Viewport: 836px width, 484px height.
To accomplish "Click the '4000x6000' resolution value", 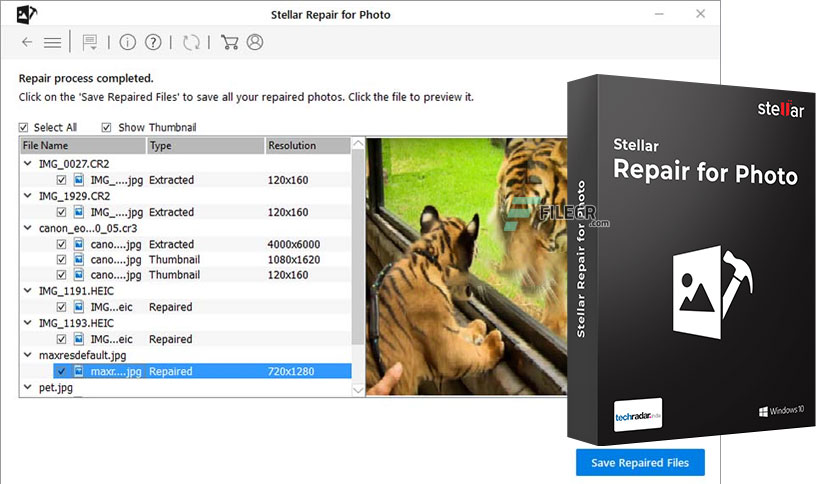I will click(294, 244).
